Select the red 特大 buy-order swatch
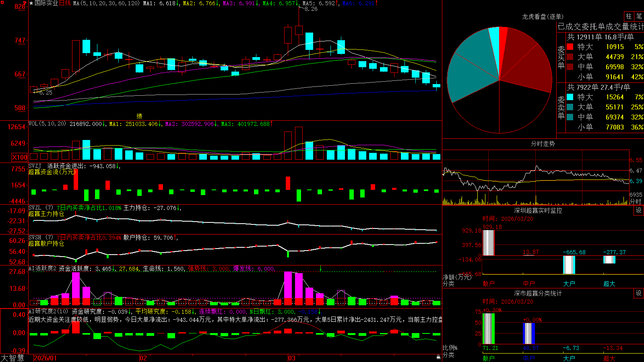 click(x=570, y=47)
